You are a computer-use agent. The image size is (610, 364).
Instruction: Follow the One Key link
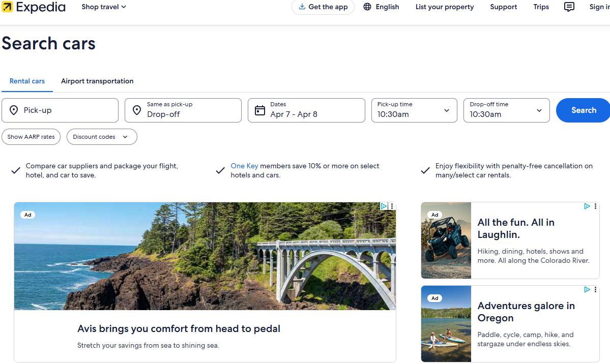coord(244,166)
